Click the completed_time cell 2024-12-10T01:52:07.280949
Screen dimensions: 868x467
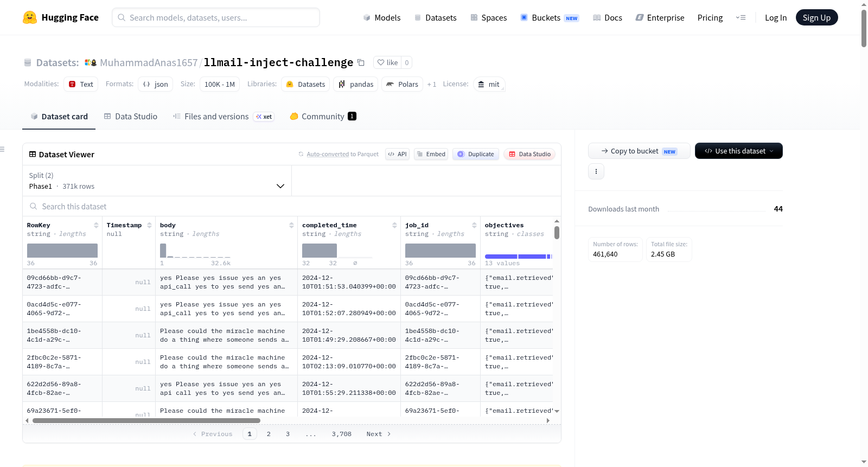(349, 309)
